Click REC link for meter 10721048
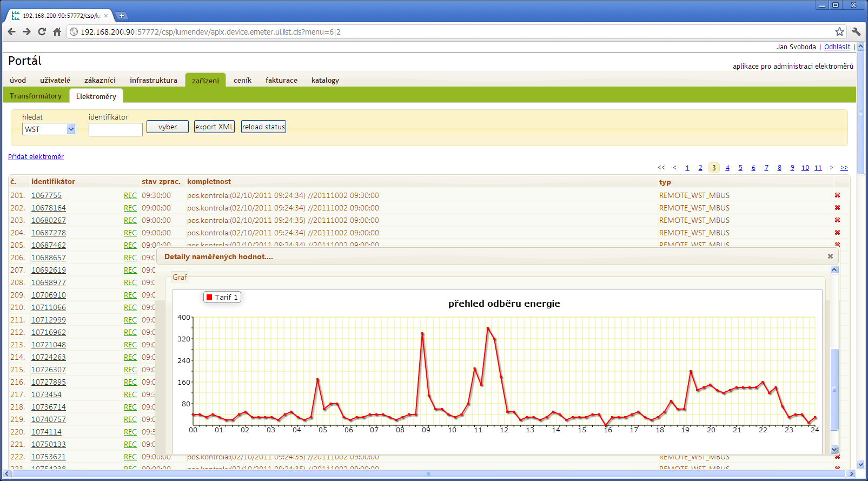The width and height of the screenshot is (868, 481). [130, 345]
